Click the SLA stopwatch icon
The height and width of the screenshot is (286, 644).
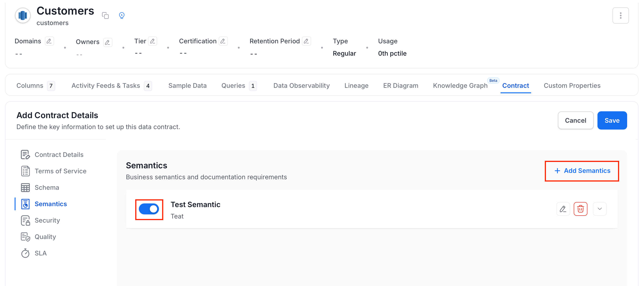25,253
